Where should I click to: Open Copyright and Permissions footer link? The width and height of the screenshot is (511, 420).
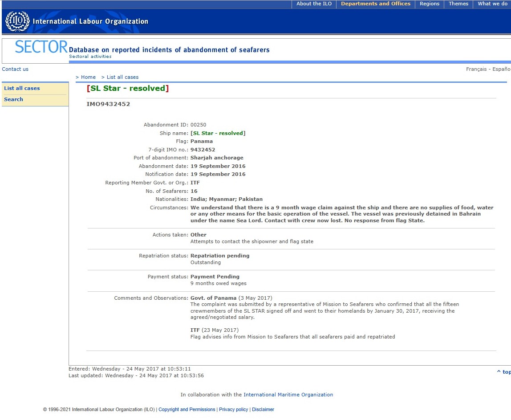click(x=187, y=409)
